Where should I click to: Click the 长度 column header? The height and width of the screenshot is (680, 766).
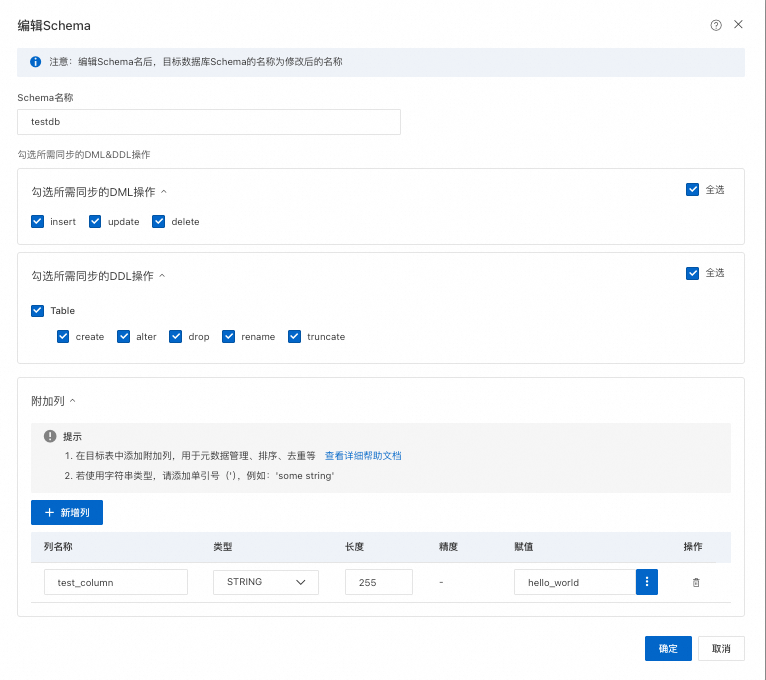click(355, 547)
